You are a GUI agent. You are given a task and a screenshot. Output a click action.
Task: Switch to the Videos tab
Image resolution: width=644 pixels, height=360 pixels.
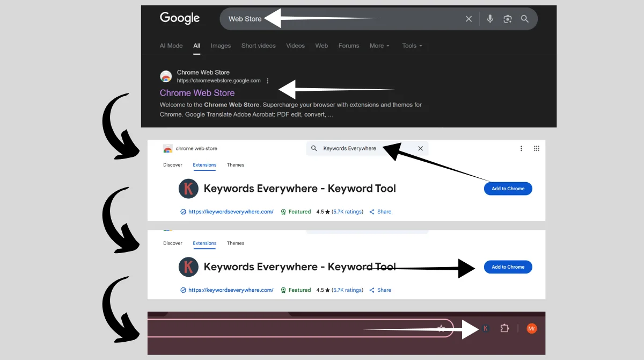click(x=295, y=46)
